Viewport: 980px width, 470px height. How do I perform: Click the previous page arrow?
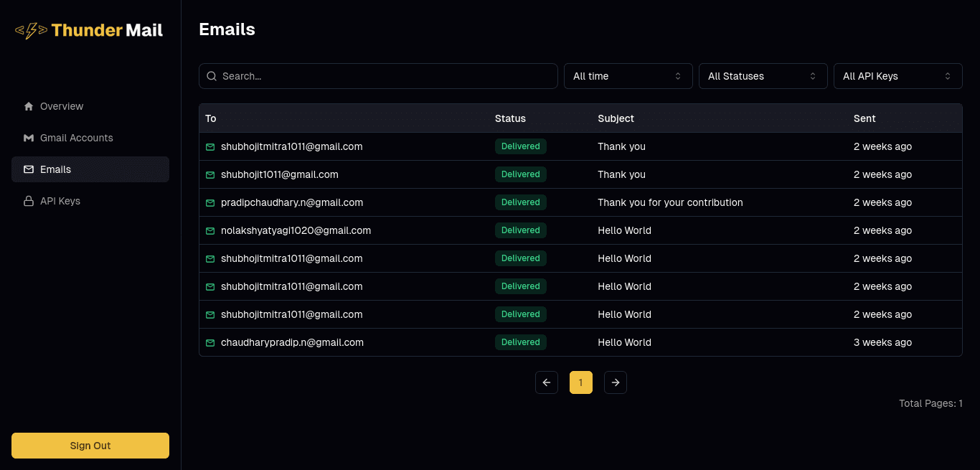click(x=546, y=382)
